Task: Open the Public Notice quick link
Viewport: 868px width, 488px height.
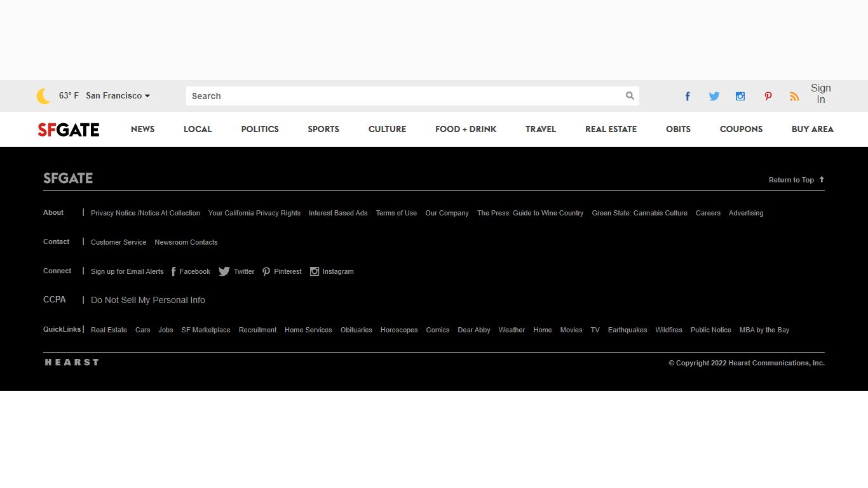Action: point(711,330)
